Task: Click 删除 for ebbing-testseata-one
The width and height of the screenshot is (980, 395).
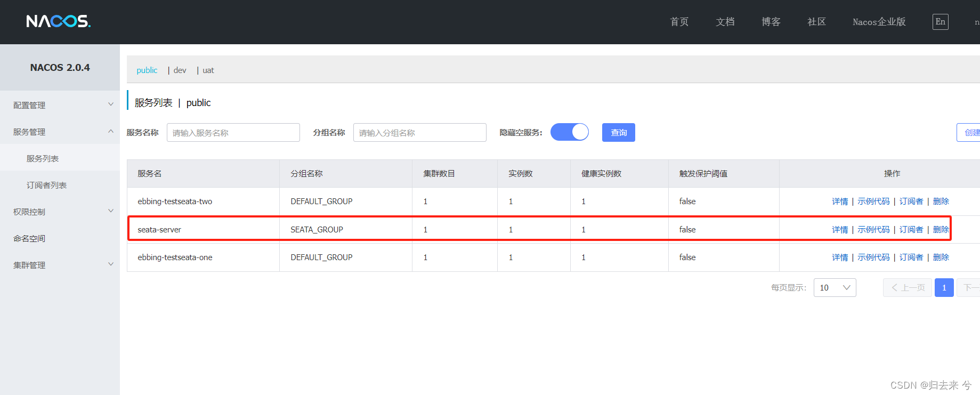Action: tap(941, 257)
